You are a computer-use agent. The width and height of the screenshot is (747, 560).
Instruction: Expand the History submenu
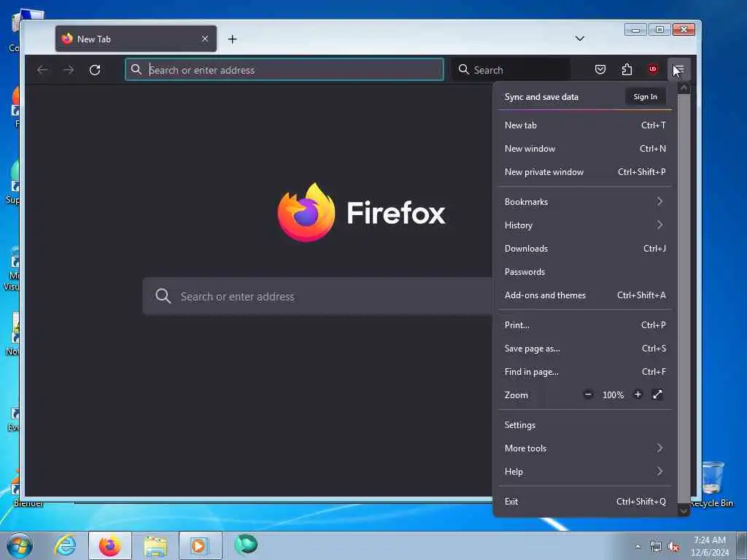click(x=585, y=225)
